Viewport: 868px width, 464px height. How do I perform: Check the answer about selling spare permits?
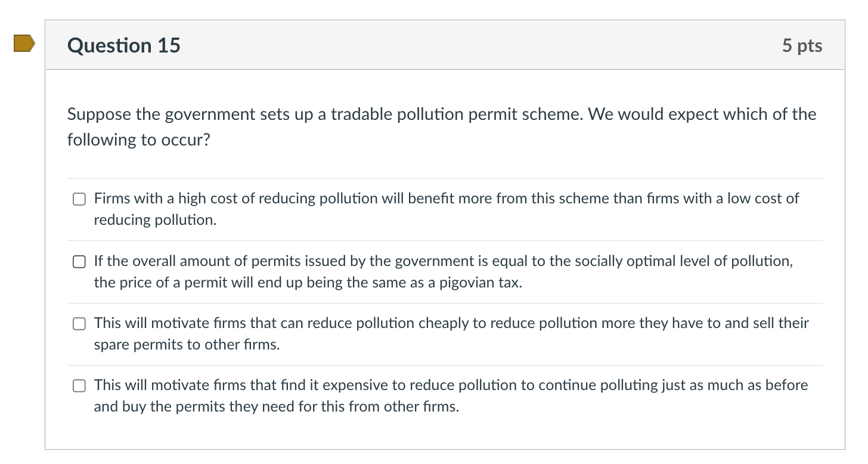(x=79, y=324)
